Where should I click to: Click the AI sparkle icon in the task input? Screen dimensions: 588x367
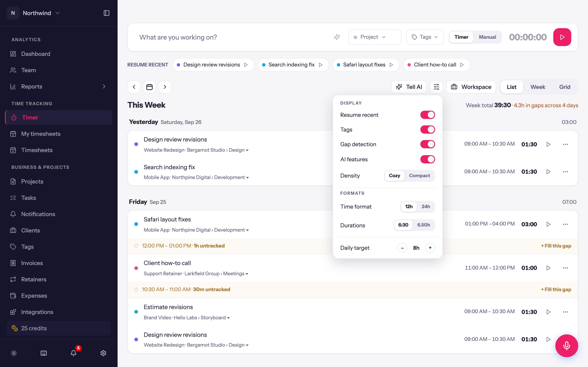[x=337, y=37]
